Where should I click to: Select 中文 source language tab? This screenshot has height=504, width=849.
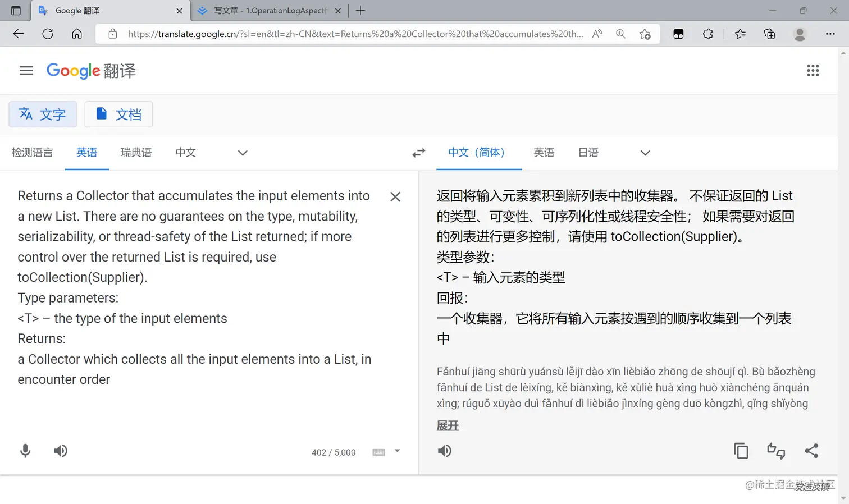[185, 153]
